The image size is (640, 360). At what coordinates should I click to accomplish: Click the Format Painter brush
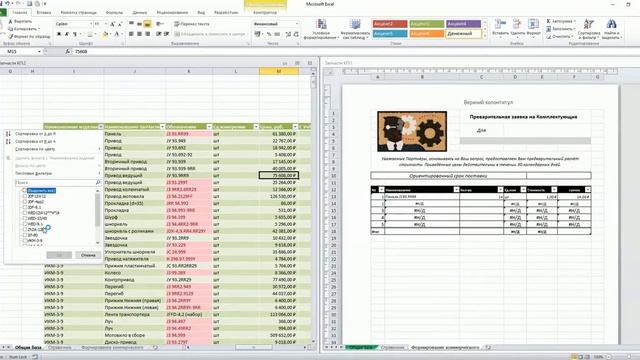click(11, 36)
